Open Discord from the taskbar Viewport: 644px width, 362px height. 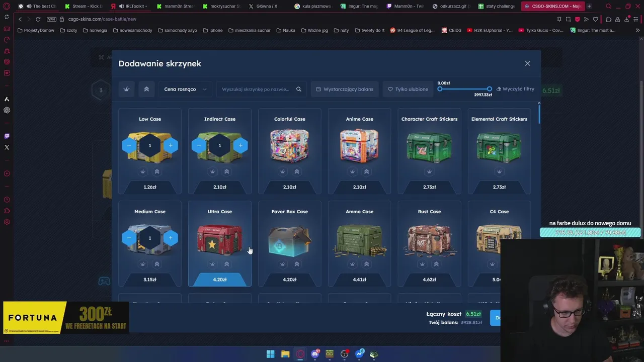315,354
